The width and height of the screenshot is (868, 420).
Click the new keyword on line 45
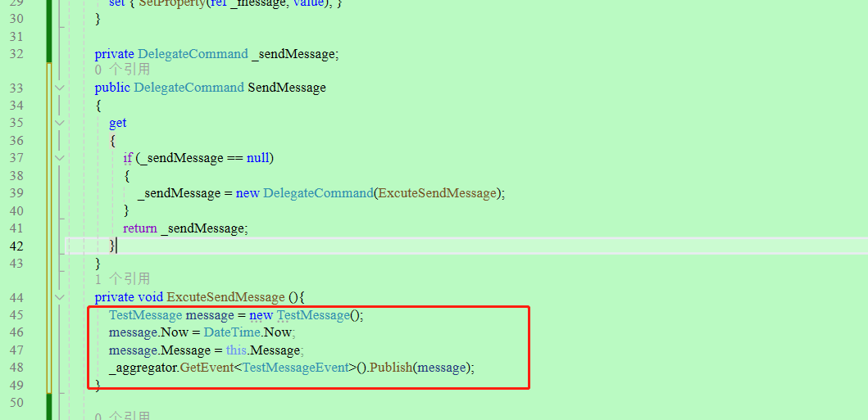pos(261,315)
